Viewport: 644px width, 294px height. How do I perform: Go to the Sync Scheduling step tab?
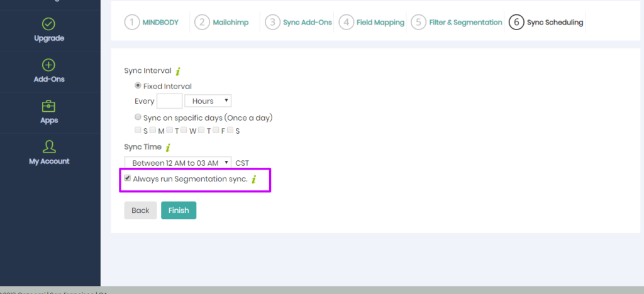(555, 23)
